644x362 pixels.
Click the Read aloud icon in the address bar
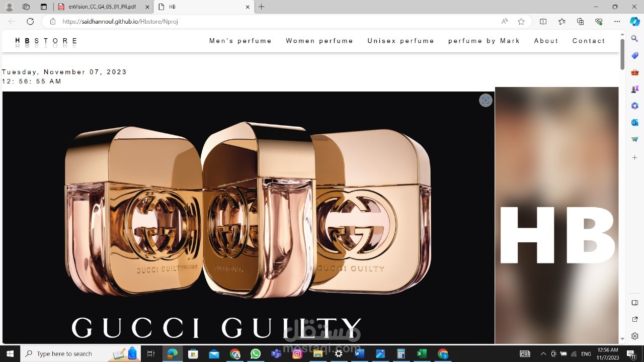pos(505,22)
